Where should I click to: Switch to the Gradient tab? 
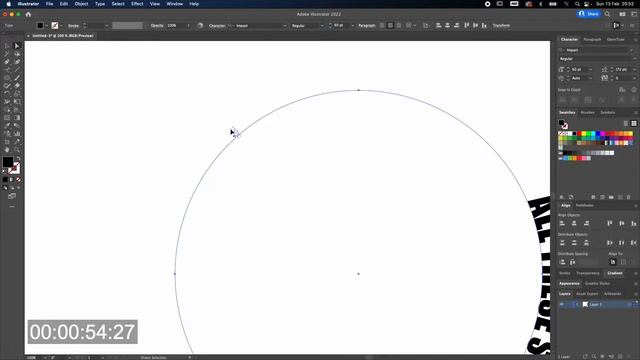coord(615,273)
